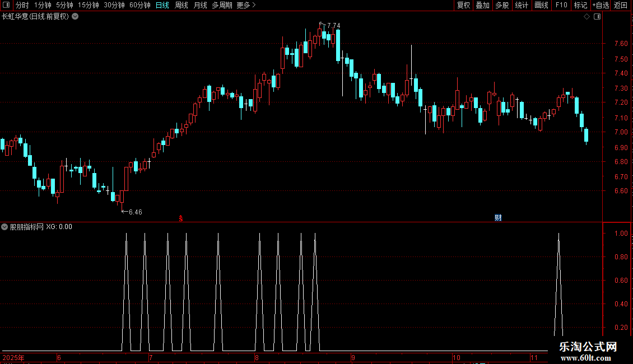Switch to 月线 monthly chart

click(200, 5)
